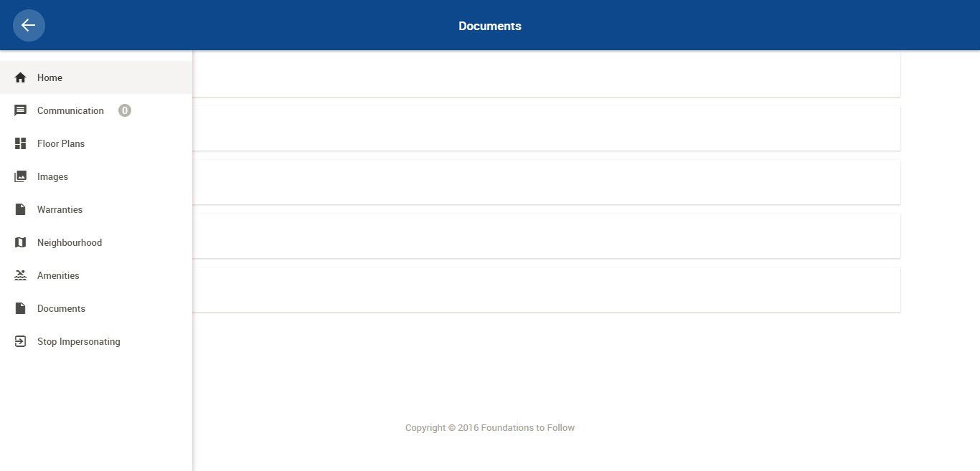
Task: Click the back arrow button in header
Action: [29, 26]
